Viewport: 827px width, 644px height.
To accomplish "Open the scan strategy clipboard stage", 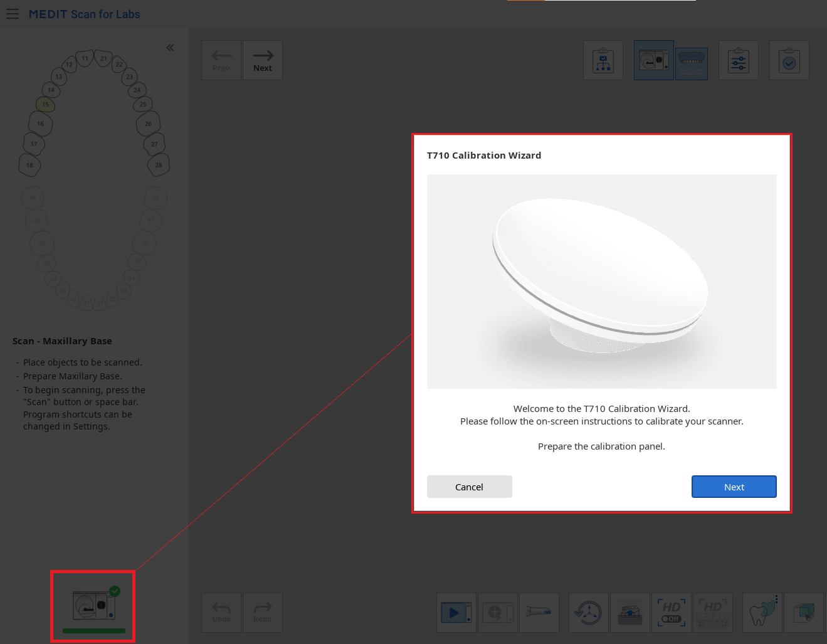I will (x=603, y=60).
